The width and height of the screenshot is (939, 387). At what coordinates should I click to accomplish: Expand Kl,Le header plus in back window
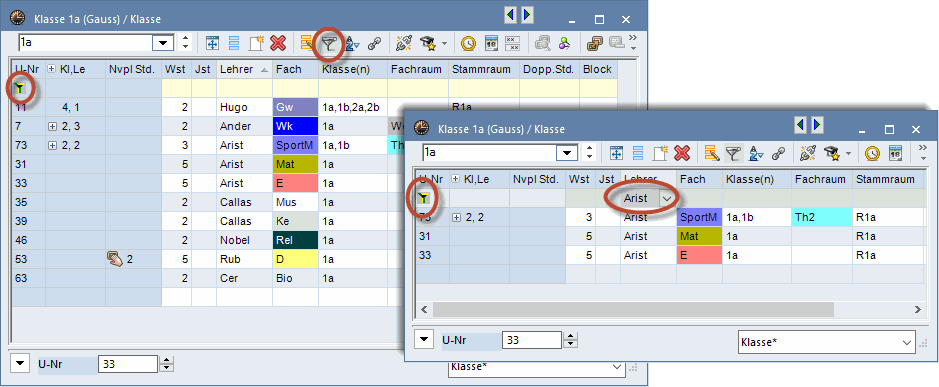coord(52,69)
